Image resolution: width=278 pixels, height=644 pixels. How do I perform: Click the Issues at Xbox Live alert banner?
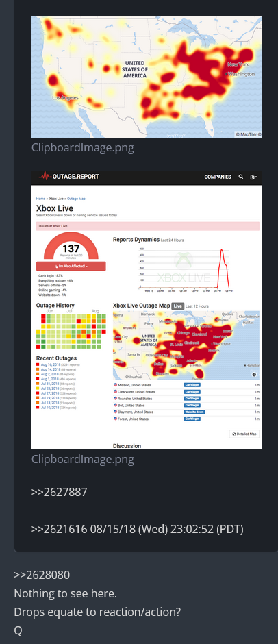(x=148, y=226)
